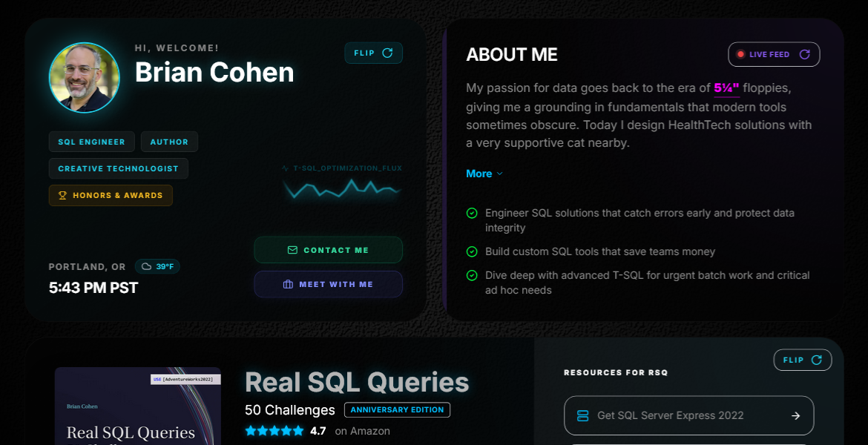868x445 pixels.
Task: Flip the Real SQL Queries resources card
Action: 802,360
